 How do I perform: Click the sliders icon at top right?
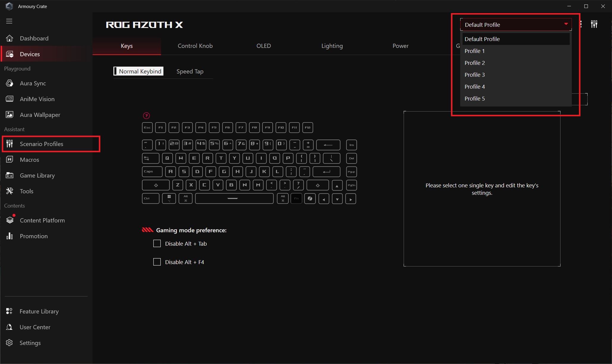pos(594,24)
